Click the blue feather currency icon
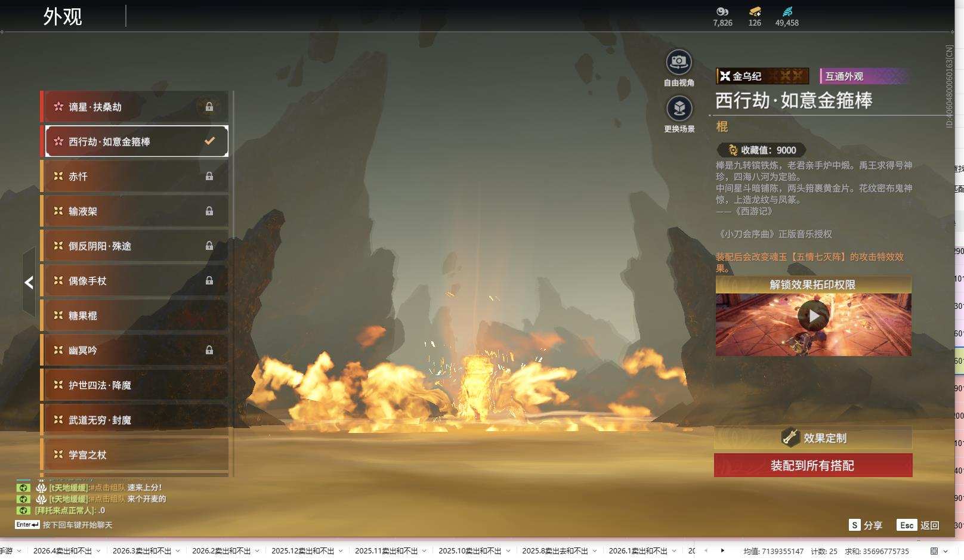964x560 pixels. tap(787, 11)
